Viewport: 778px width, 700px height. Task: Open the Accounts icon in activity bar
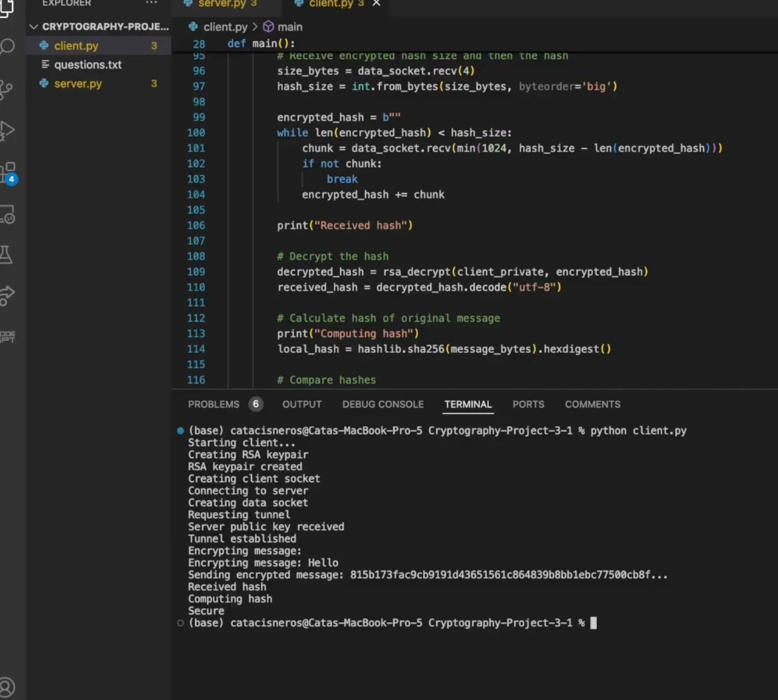pos(6,687)
